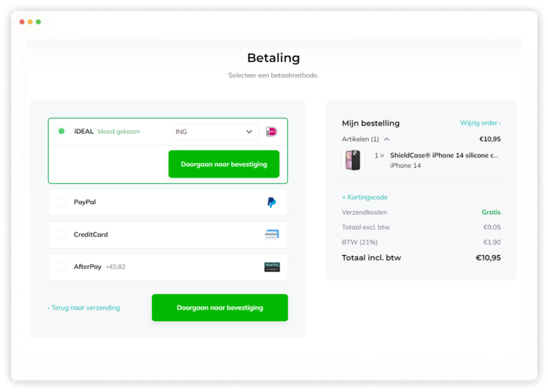Click the PayPal logo icon

(x=271, y=203)
